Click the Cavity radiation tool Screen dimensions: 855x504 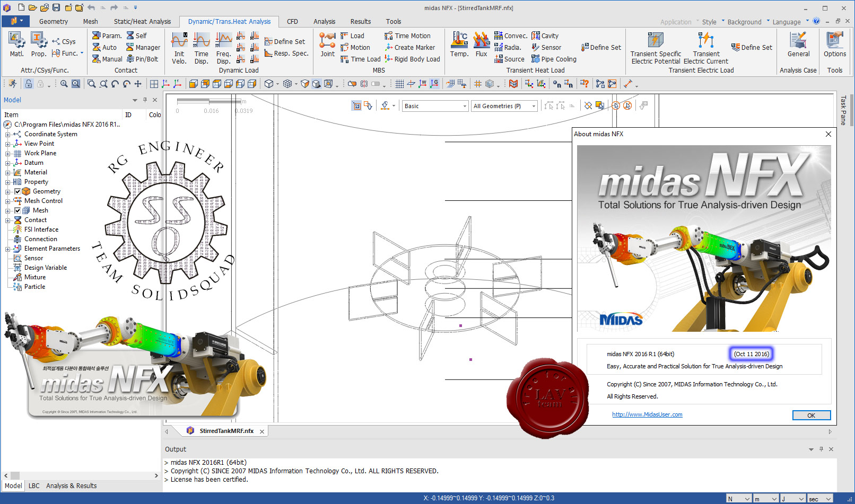(545, 36)
